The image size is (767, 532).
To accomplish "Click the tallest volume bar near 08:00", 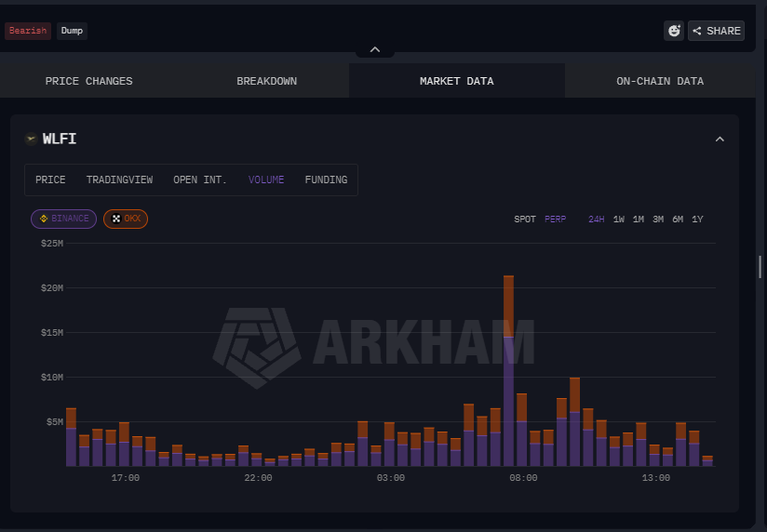I will (509, 371).
